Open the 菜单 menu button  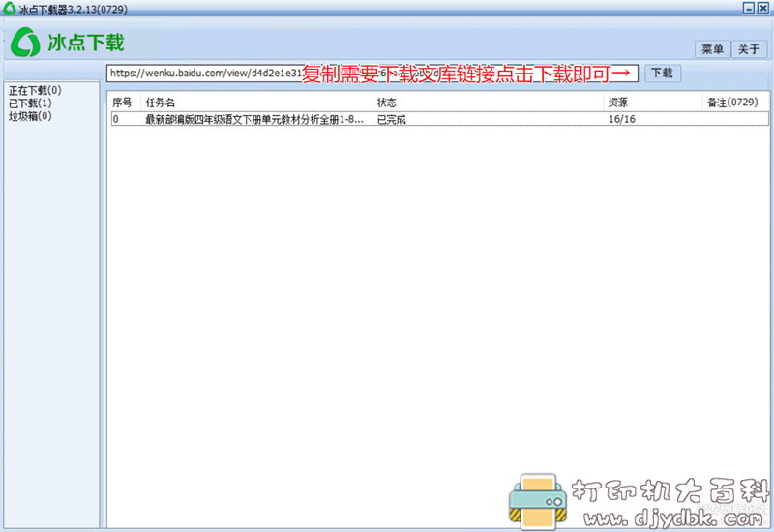point(712,49)
